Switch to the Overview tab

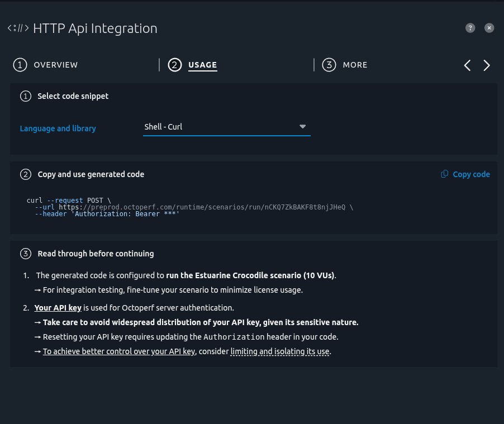pyautogui.click(x=55, y=65)
